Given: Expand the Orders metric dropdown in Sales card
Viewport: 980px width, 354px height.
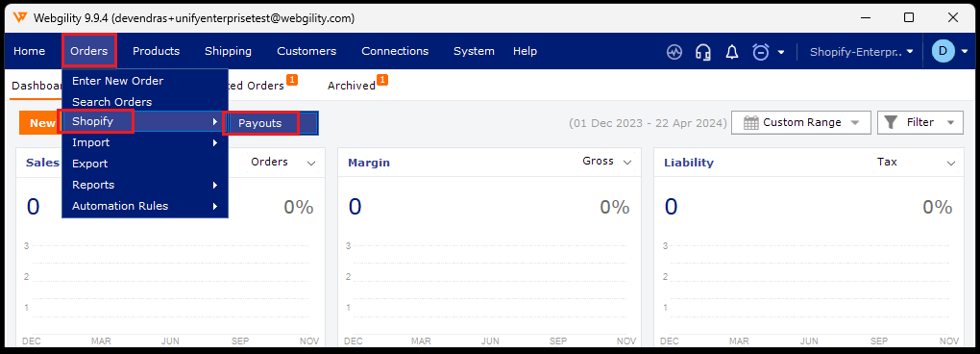Looking at the screenshot, I should 283,162.
